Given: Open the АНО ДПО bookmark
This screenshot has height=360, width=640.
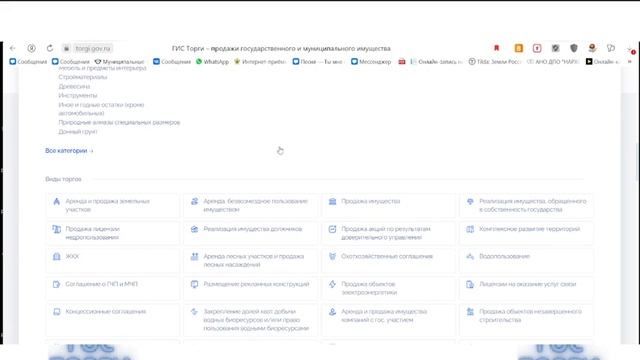Looking at the screenshot, I should (553, 62).
